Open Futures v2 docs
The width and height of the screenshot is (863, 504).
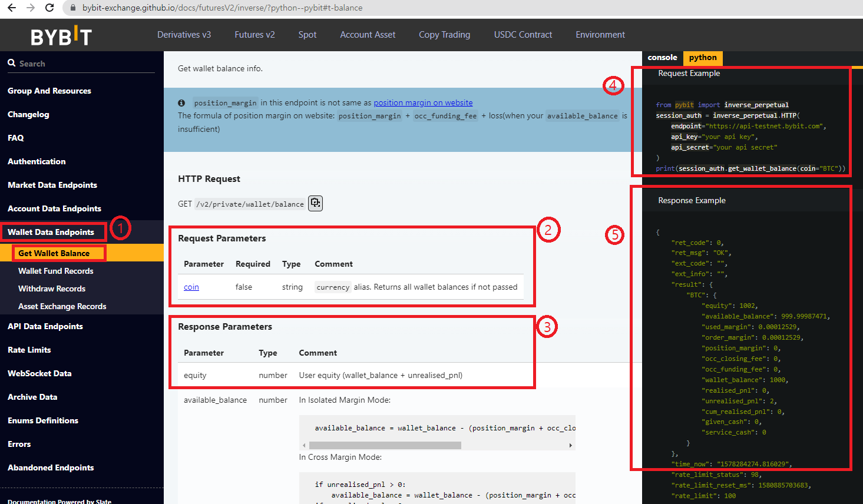pos(254,35)
